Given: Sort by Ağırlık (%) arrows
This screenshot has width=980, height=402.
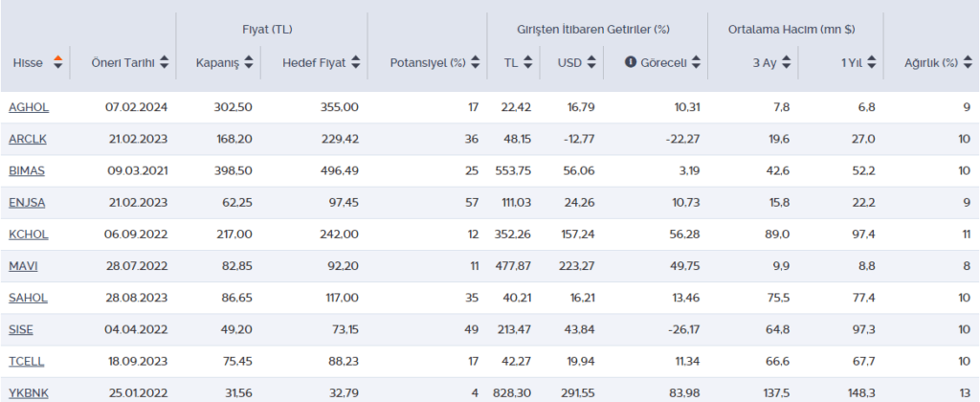Looking at the screenshot, I should click(968, 62).
